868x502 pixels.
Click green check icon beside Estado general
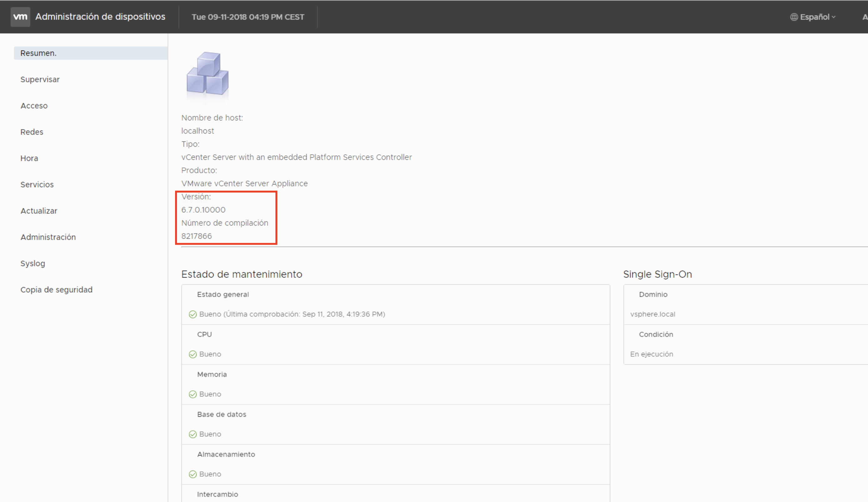(x=193, y=315)
